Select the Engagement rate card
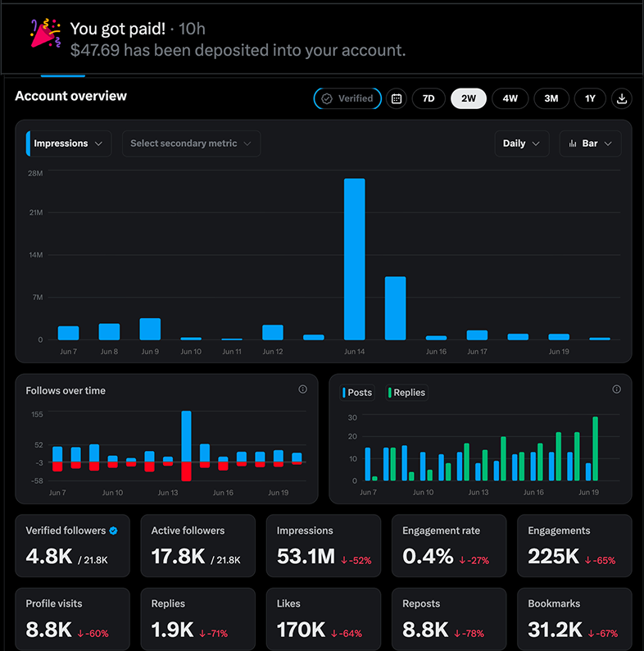Viewport: 644px width, 651px height. click(449, 545)
